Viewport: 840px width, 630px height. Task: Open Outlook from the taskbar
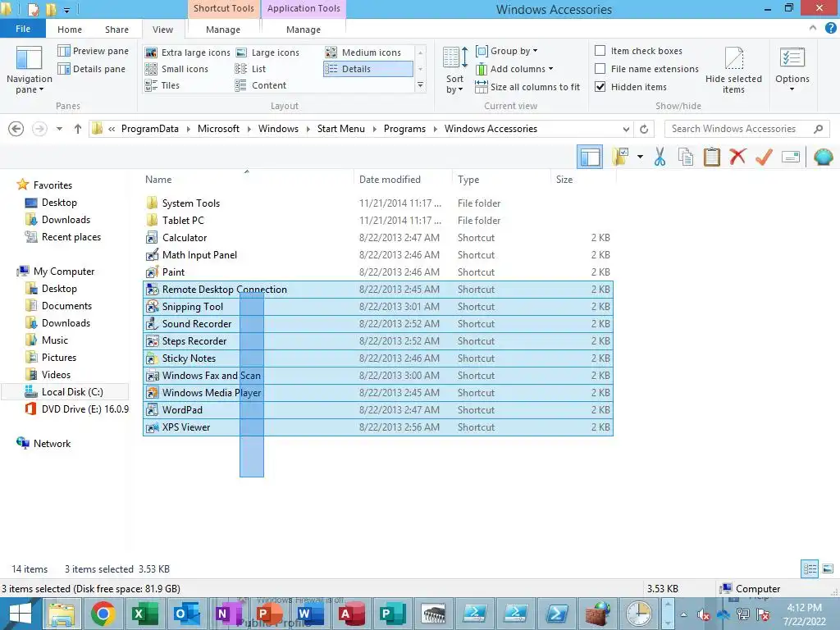coord(186,614)
